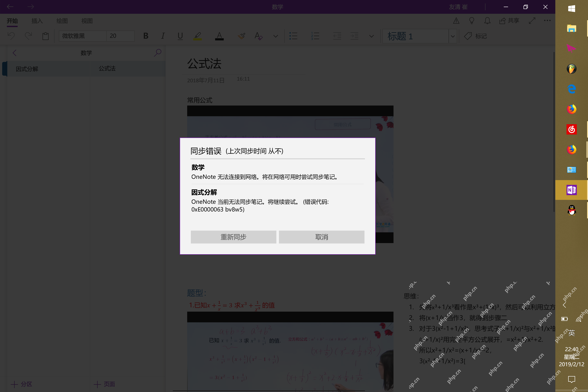
Task: Click the increase indent icon
Action: click(354, 36)
